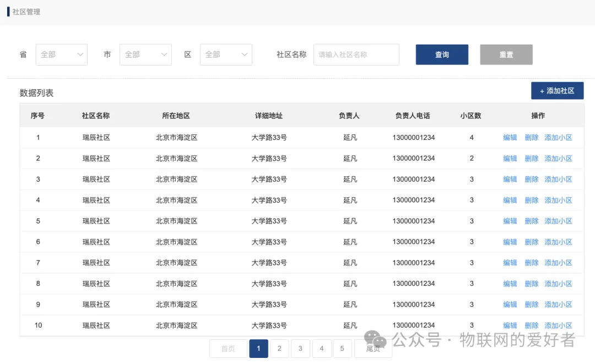Screen dimensions: 595x364
Task: Add a 小区 to row 3
Action: pyautogui.click(x=558, y=180)
